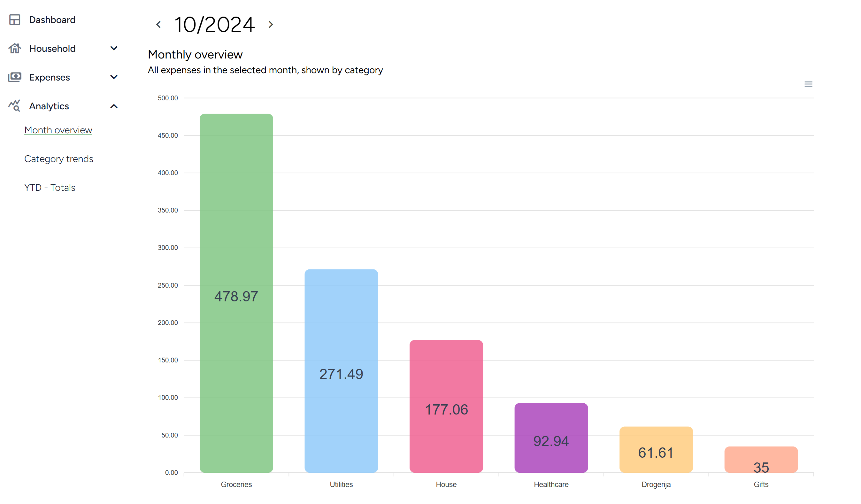Viewport: 861px width, 504px height.
Task: Open YTD - Totals page
Action: 50,188
